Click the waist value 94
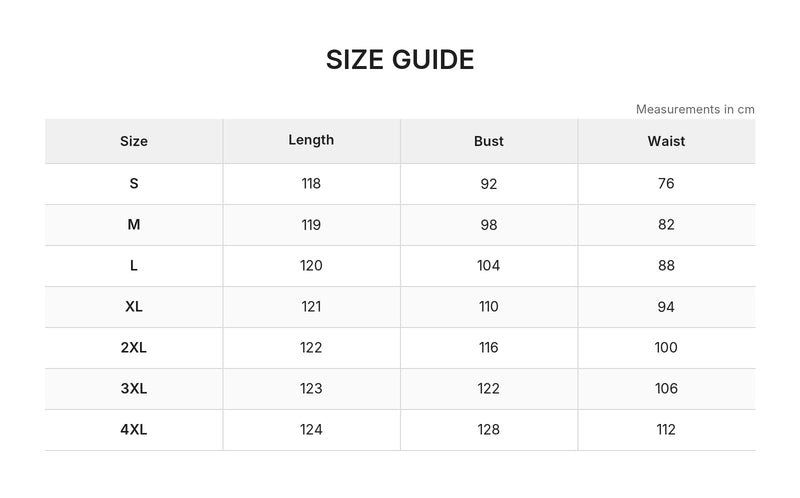 coord(666,307)
